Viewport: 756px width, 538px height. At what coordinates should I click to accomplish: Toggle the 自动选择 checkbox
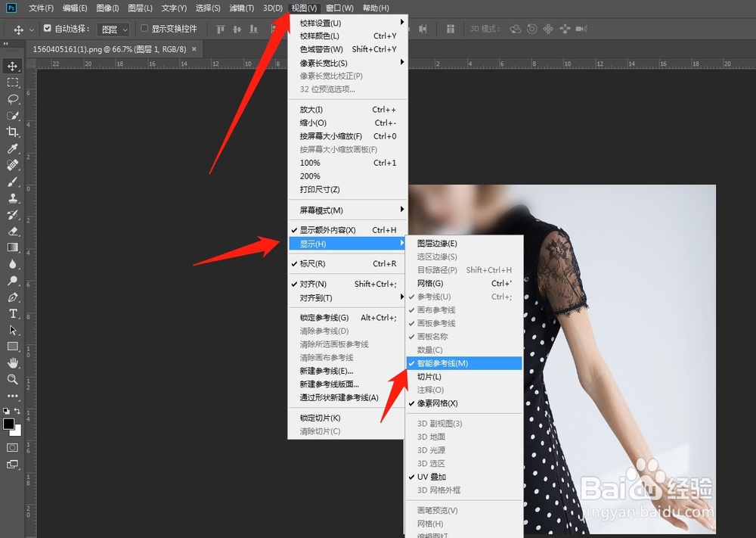point(47,29)
